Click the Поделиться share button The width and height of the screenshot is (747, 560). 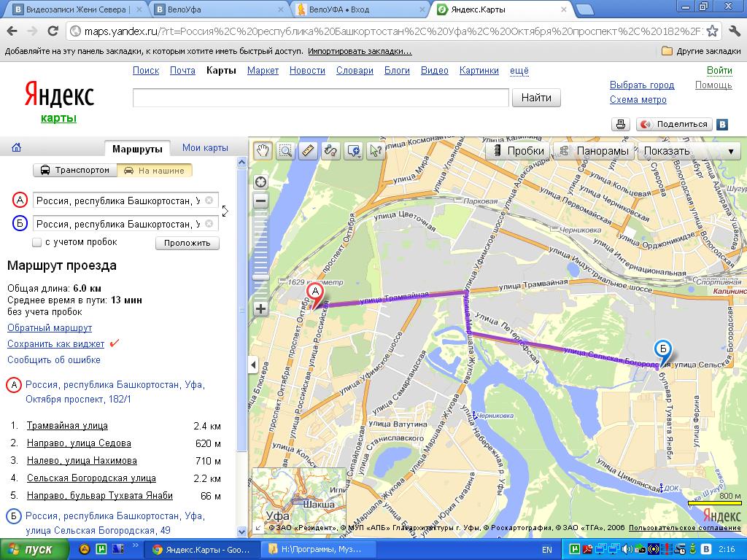click(x=675, y=124)
